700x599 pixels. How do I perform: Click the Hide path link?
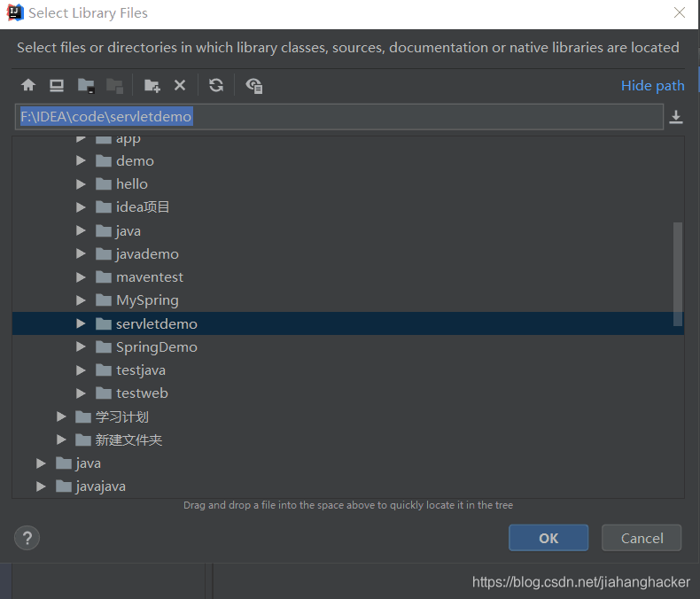652,85
